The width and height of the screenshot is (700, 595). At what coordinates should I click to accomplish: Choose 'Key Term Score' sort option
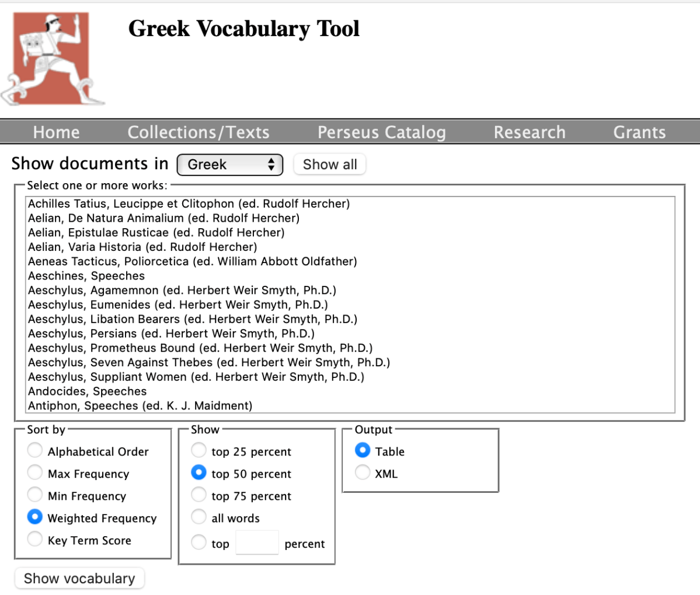[34, 539]
